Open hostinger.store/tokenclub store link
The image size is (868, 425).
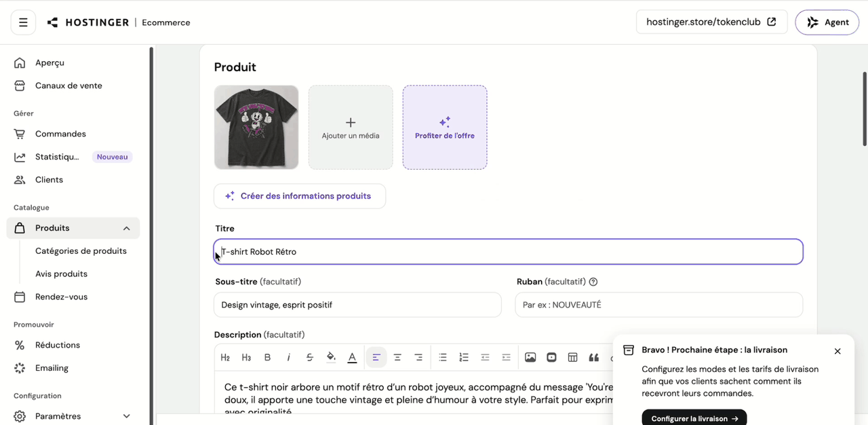[x=711, y=22]
